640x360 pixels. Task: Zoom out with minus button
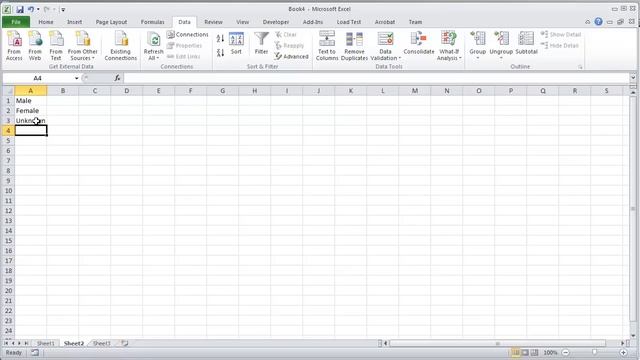point(566,352)
